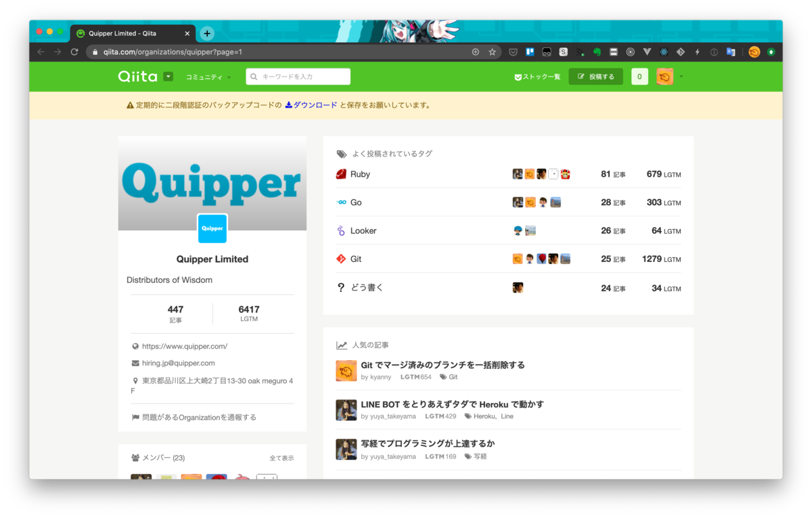The width and height of the screenshot is (812, 518).
Task: Go back to the previous page
Action: coord(41,51)
